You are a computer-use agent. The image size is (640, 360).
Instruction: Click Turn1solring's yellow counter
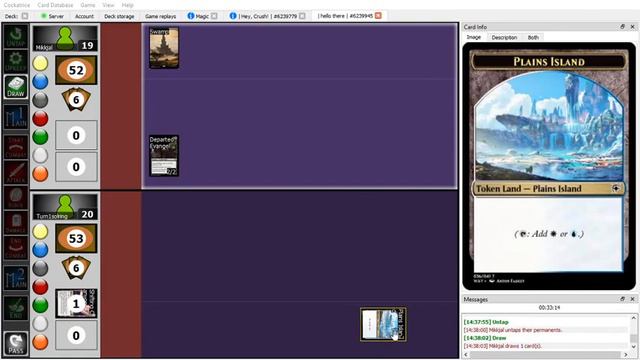pyautogui.click(x=40, y=231)
